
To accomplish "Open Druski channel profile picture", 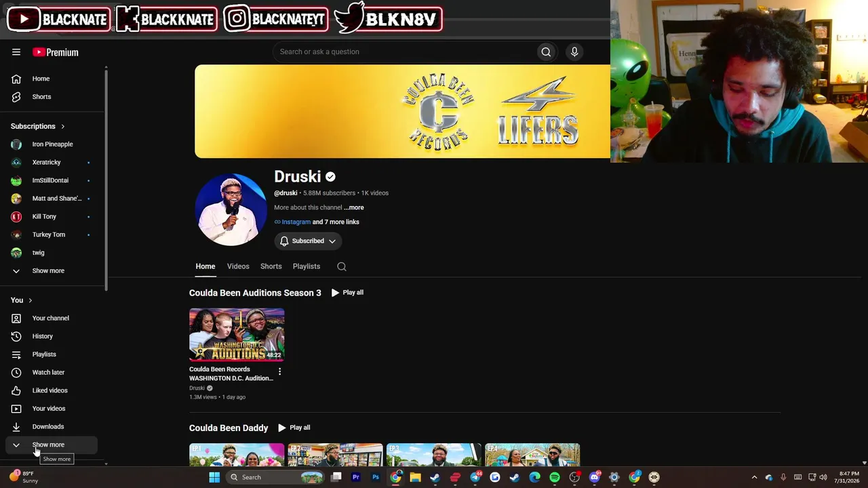I will pos(231,209).
